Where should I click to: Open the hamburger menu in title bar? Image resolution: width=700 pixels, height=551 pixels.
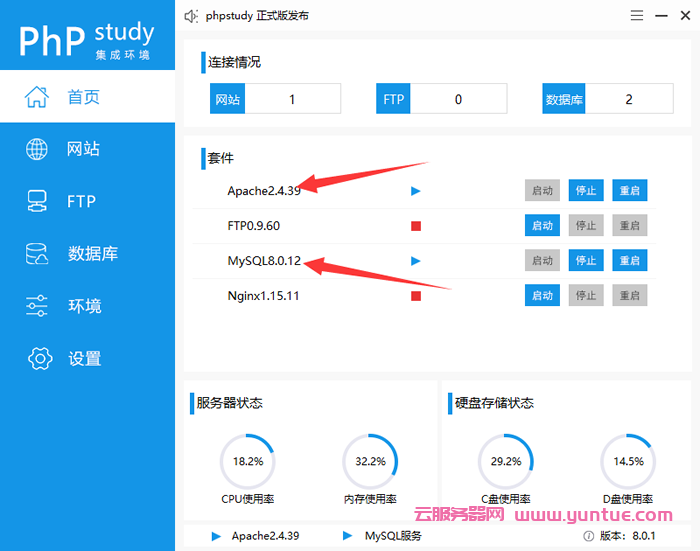pos(637,15)
